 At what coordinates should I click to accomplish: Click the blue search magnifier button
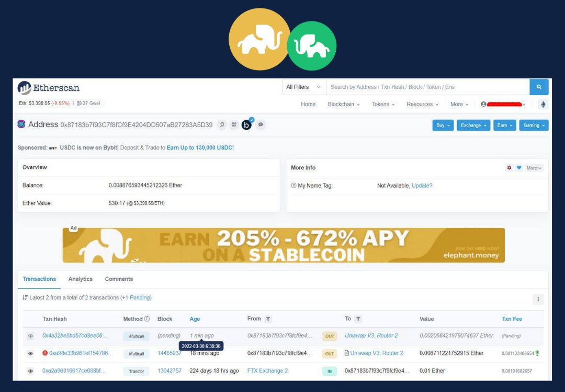[539, 87]
